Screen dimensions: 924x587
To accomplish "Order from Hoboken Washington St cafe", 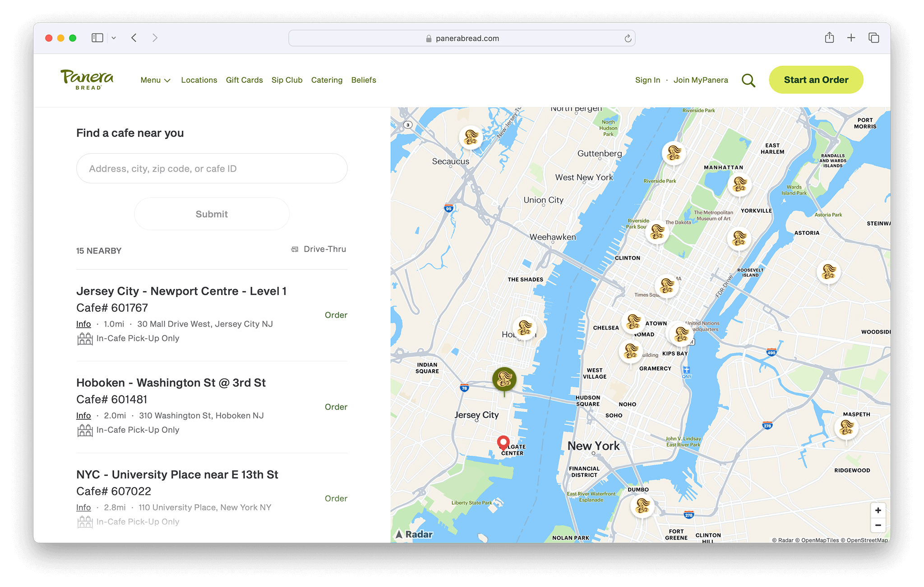I will tap(336, 407).
